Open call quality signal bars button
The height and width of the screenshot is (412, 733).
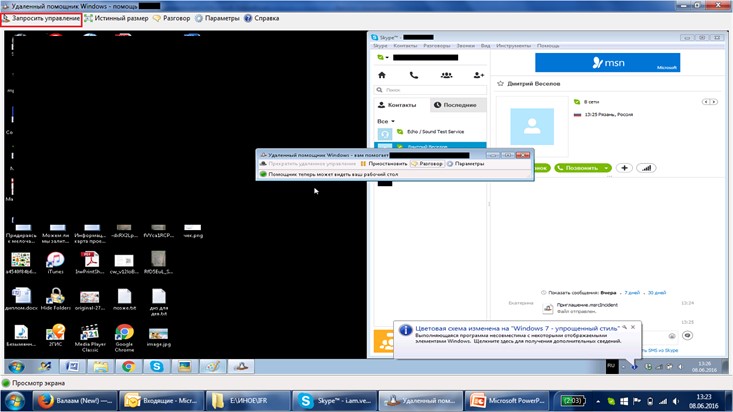coord(646,168)
